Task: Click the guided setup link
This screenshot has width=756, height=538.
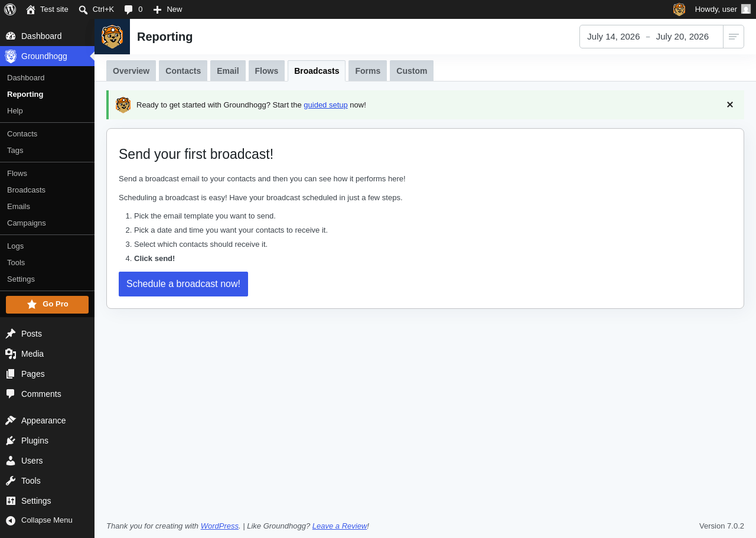Action: click(325, 105)
